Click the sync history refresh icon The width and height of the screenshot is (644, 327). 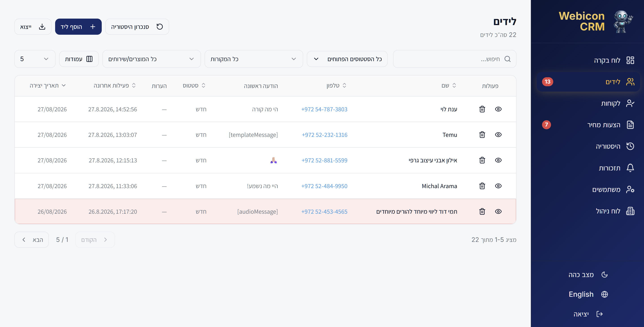pyautogui.click(x=160, y=26)
